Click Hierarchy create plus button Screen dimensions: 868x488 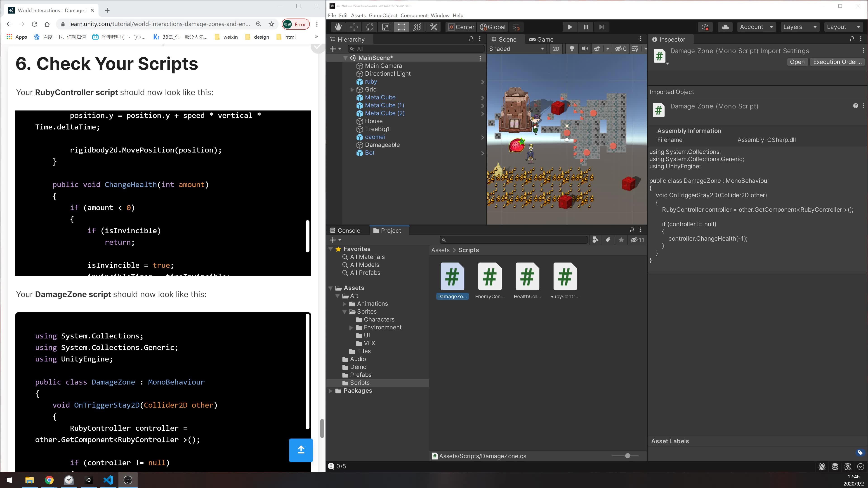[335, 49]
